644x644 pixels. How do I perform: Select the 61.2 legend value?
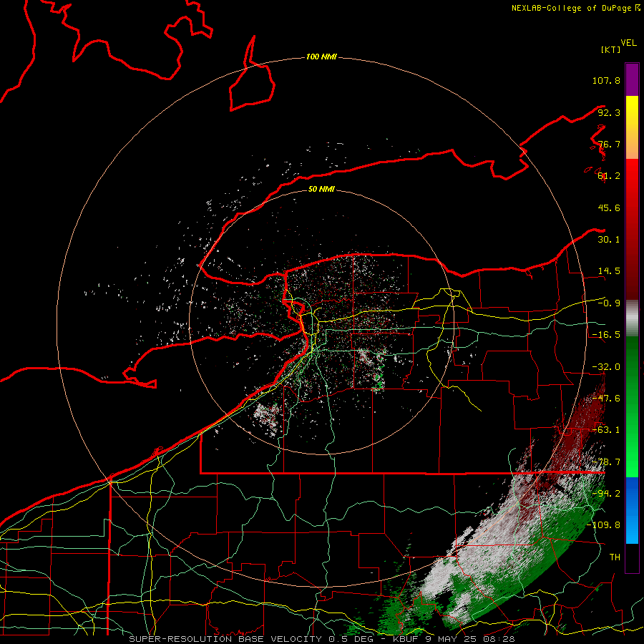click(609, 176)
